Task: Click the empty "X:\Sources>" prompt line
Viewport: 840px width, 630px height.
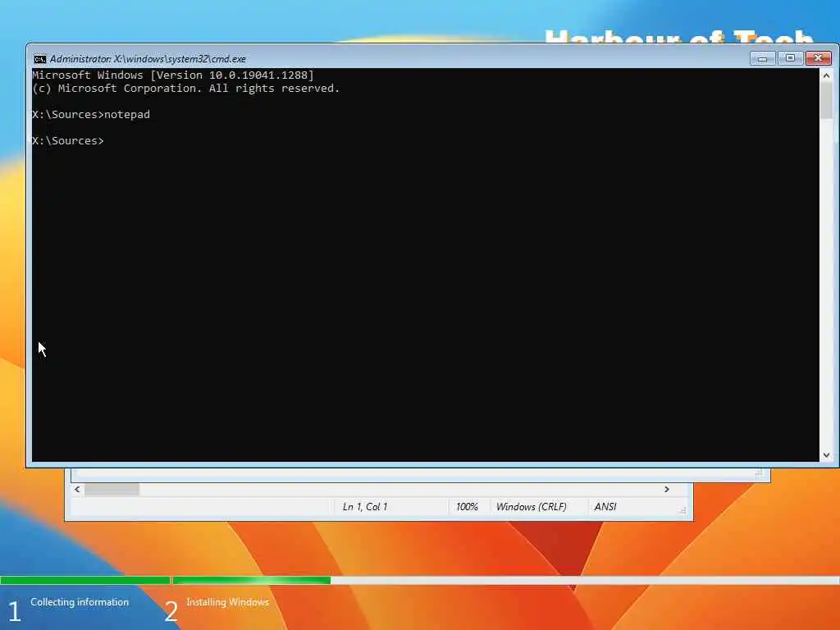Action: [x=68, y=141]
